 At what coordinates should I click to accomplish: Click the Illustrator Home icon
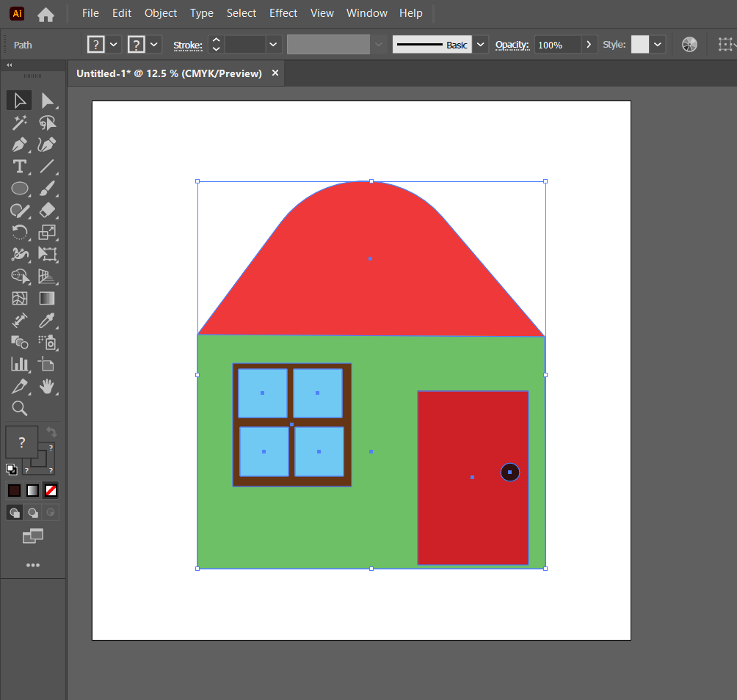coord(46,14)
